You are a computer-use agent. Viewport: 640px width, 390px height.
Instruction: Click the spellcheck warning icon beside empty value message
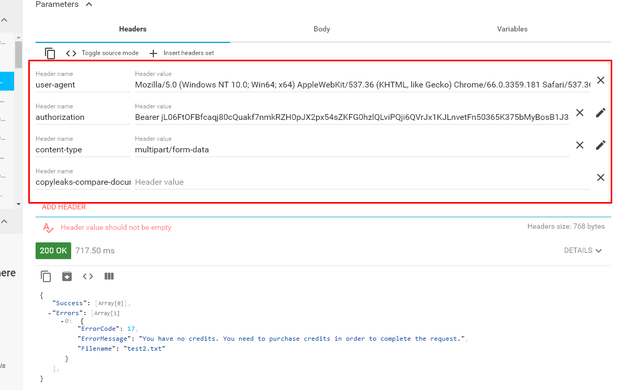[x=48, y=228]
